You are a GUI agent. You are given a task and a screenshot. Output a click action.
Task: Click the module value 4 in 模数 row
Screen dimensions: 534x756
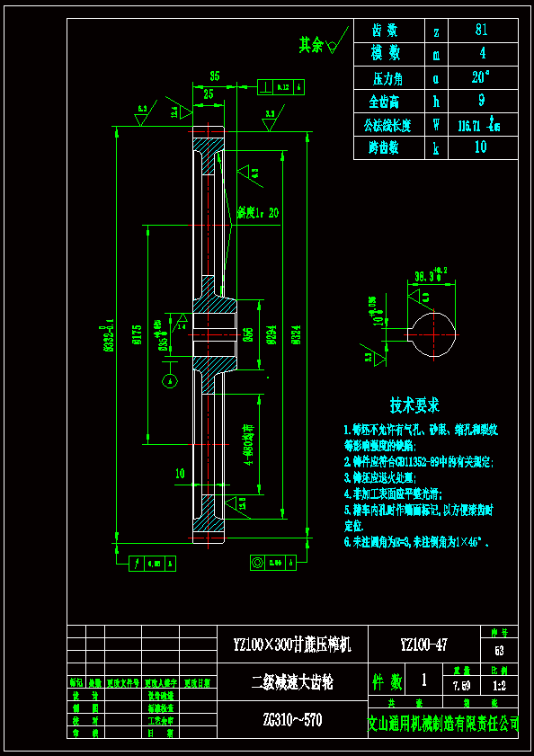click(x=483, y=53)
